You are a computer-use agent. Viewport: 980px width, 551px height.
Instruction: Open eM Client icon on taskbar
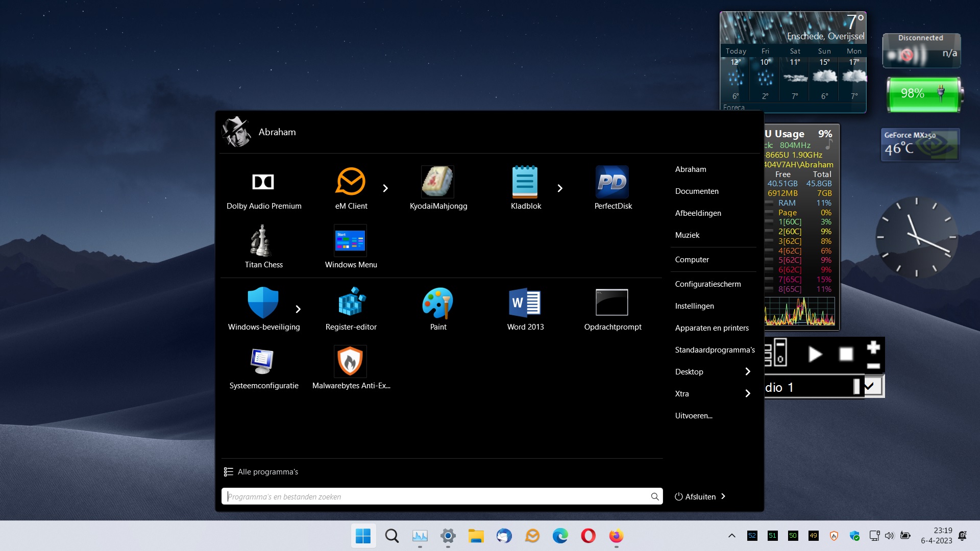[x=532, y=536]
